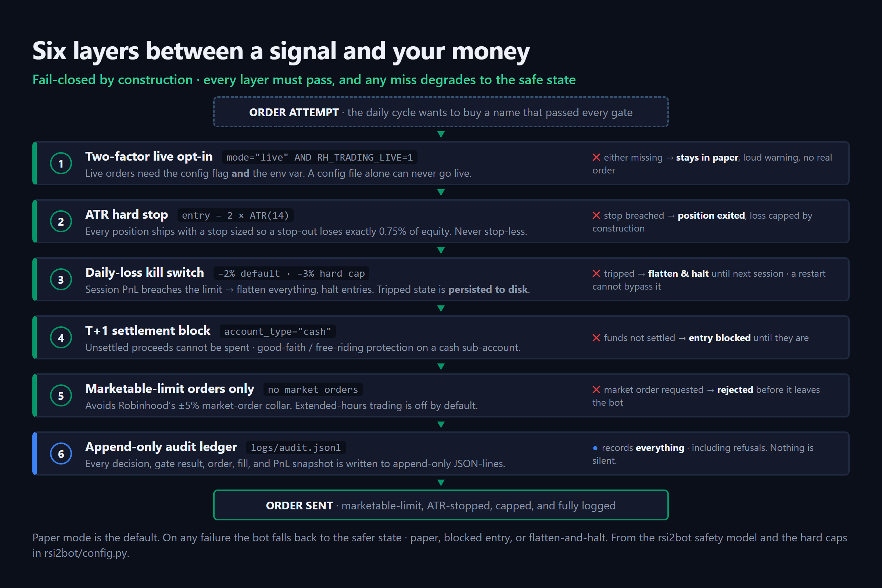Click the blue dot beside 'records everything'
The image size is (882, 588).
[595, 448]
